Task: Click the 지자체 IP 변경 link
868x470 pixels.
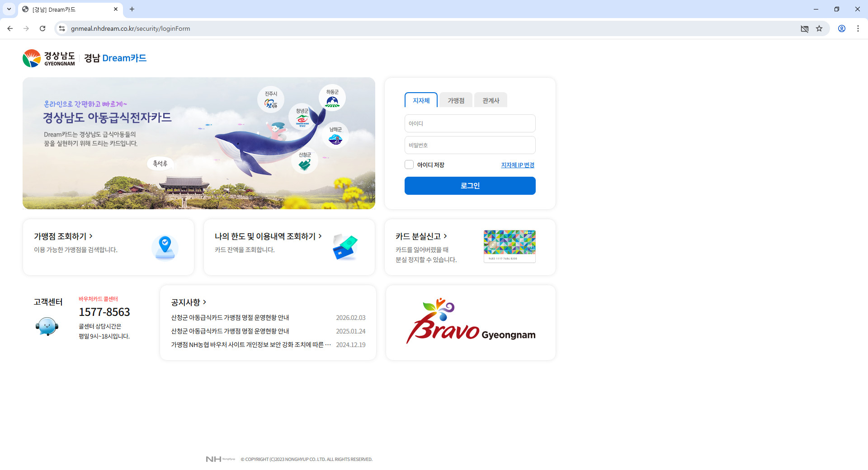Action: (x=518, y=165)
